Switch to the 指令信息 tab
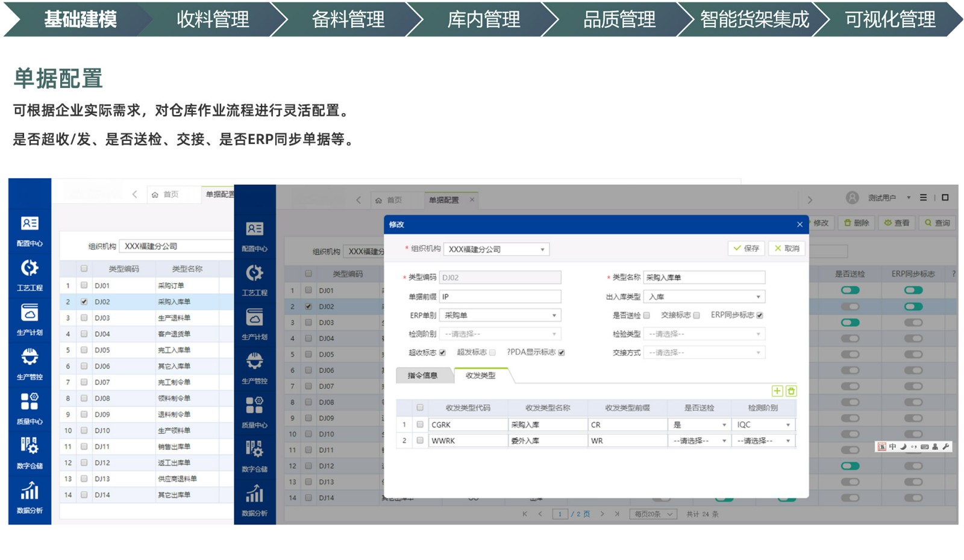Image resolution: width=964 pixels, height=560 pixels. pyautogui.click(x=422, y=376)
